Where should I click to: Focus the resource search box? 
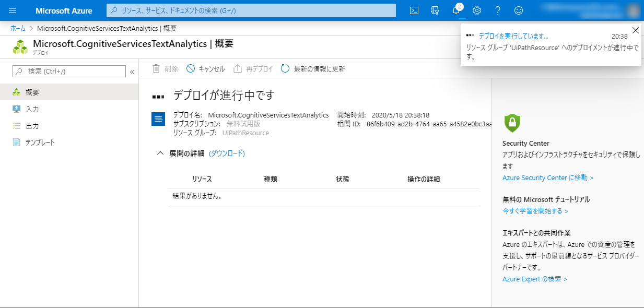(251, 10)
